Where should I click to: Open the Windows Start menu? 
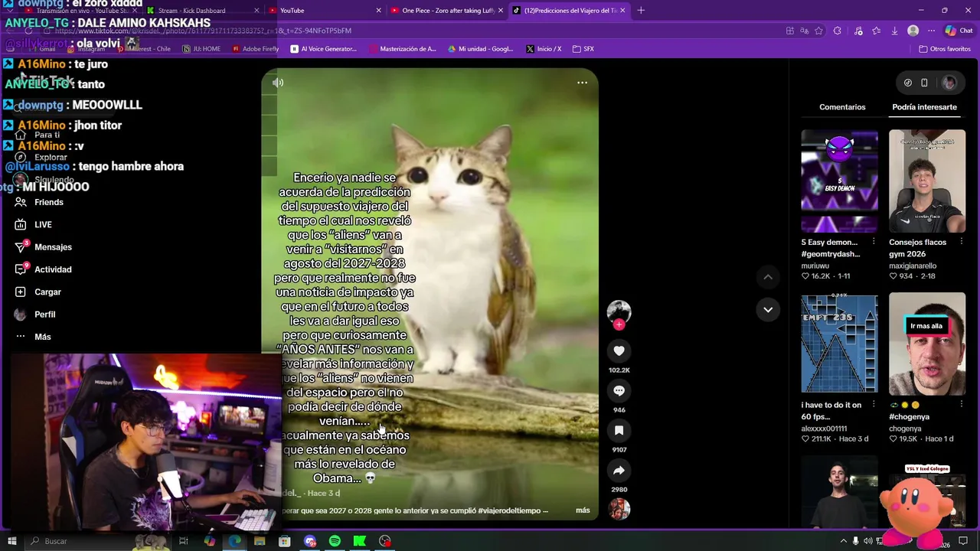[12, 541]
